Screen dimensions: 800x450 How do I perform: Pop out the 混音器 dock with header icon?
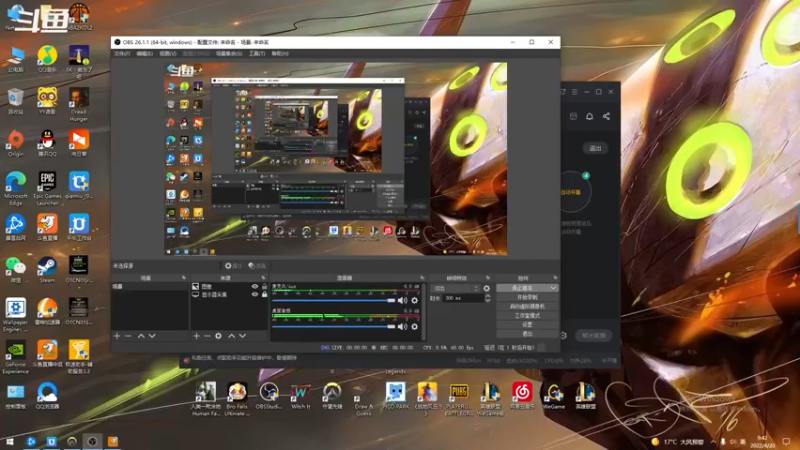[x=422, y=278]
